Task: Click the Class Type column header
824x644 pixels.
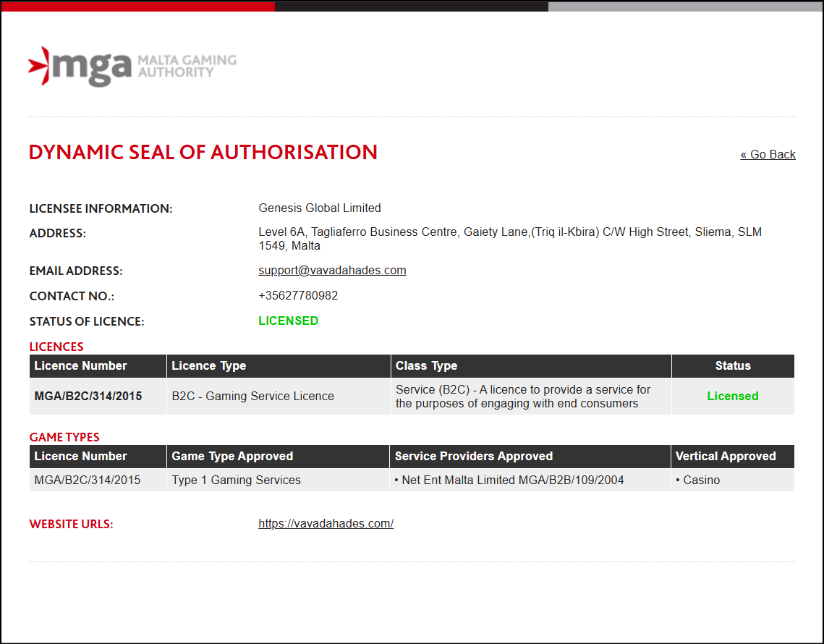Action: pos(426,366)
